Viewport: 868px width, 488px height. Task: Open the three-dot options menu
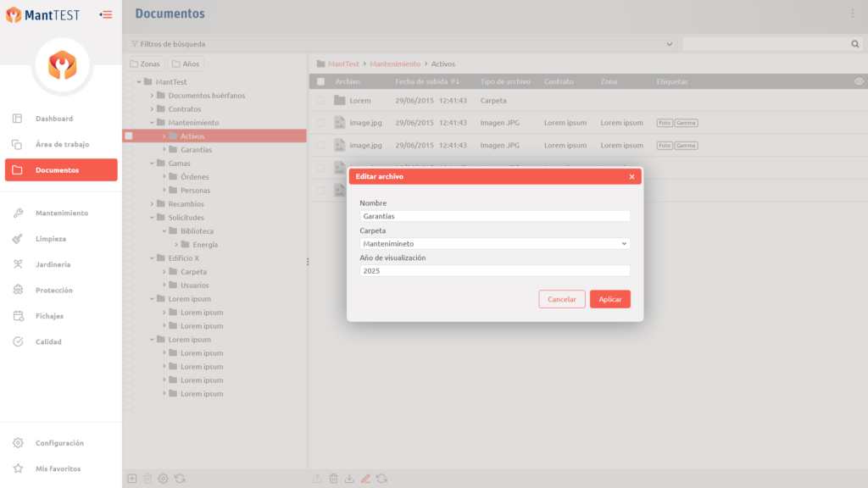coord(853,14)
